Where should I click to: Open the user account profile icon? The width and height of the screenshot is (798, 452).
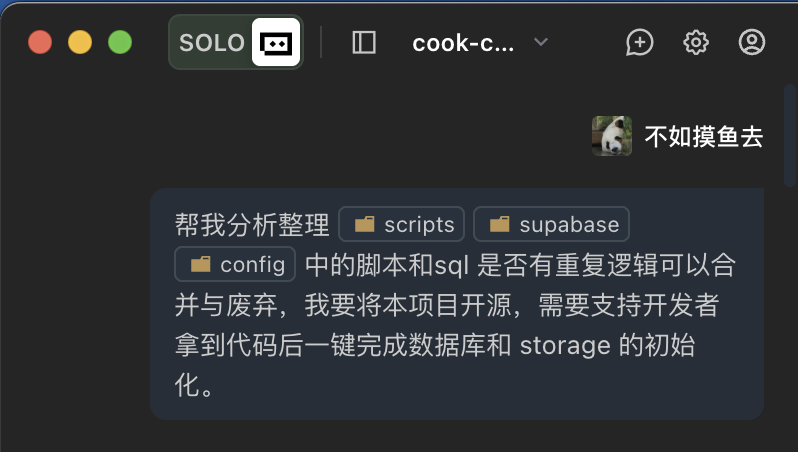tap(751, 42)
